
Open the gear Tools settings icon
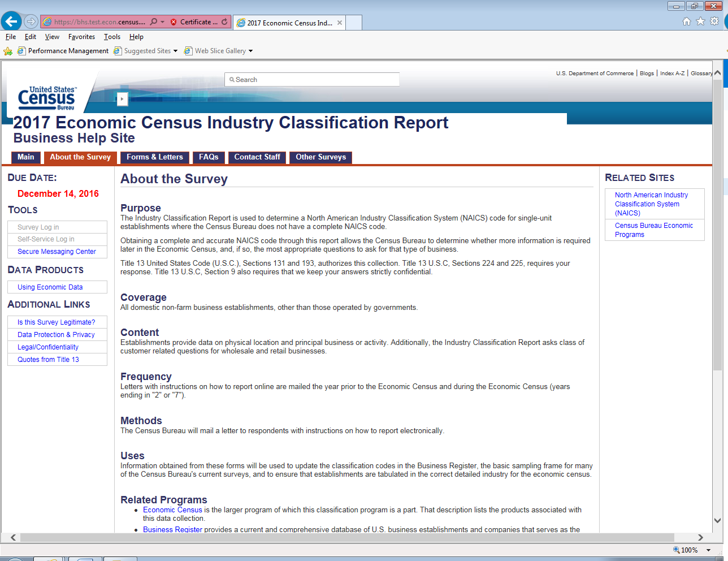tap(714, 21)
